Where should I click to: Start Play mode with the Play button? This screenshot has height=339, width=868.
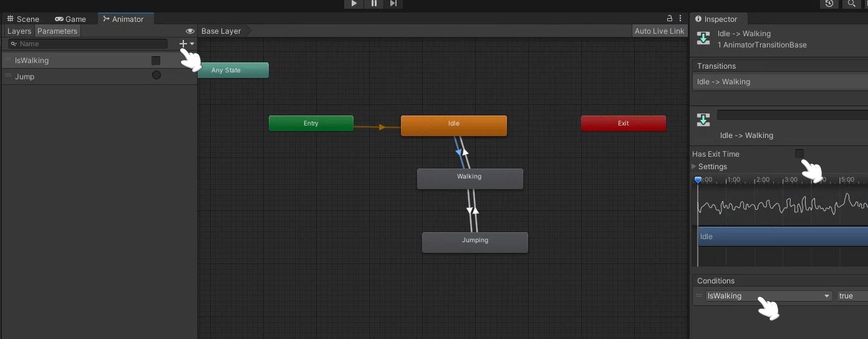(x=354, y=4)
